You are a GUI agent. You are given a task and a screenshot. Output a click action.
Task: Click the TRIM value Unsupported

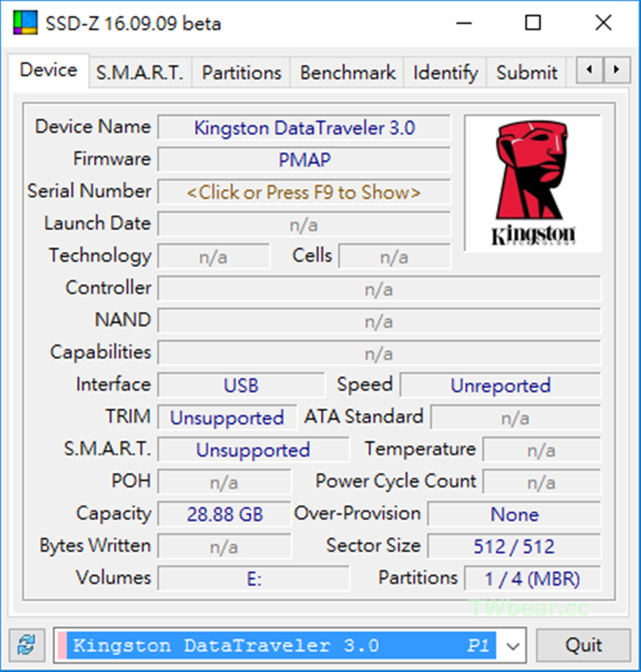(227, 417)
